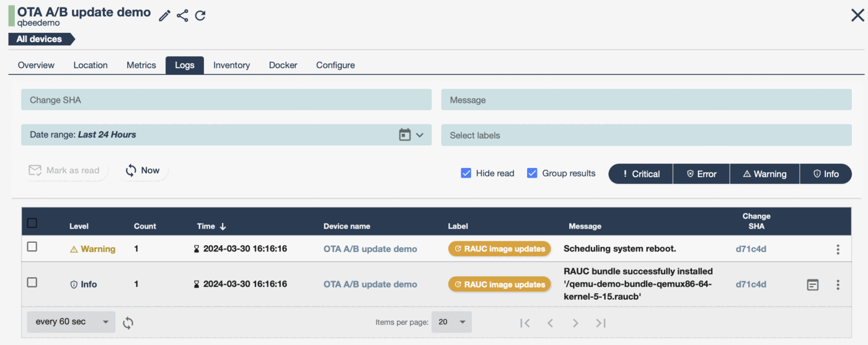Screen dimensions: 868x345
Task: Open the Items per page dropdown
Action: click(x=451, y=322)
